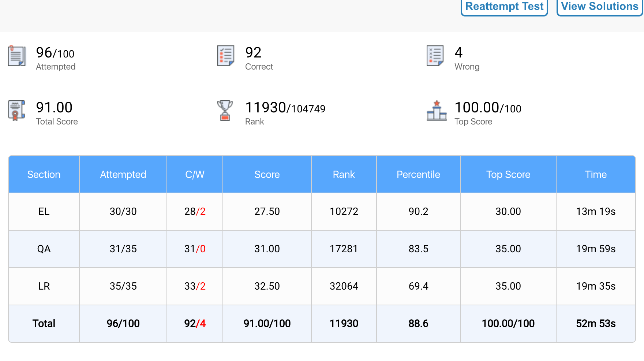Select the LR section row label
The image size is (644, 361).
[44, 286]
